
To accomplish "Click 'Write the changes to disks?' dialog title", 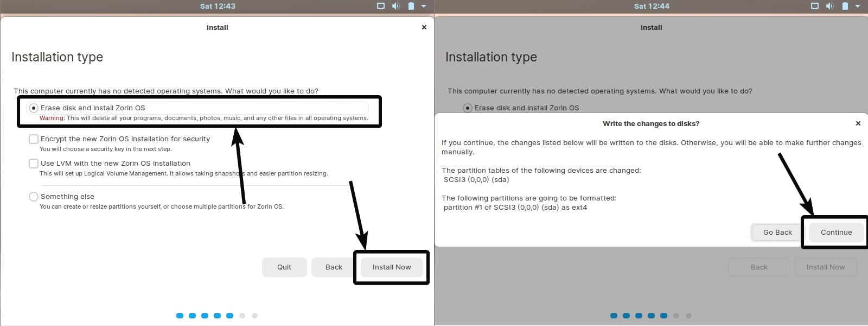I will (651, 124).
